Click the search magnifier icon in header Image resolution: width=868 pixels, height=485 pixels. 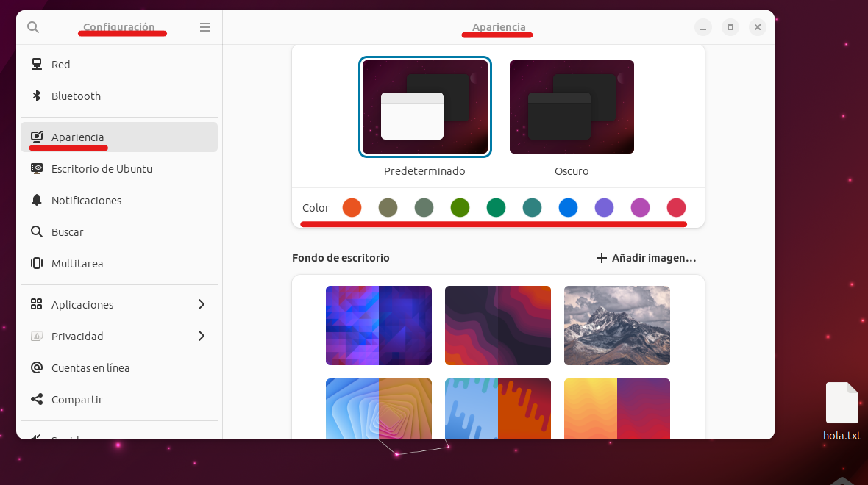pos(33,27)
